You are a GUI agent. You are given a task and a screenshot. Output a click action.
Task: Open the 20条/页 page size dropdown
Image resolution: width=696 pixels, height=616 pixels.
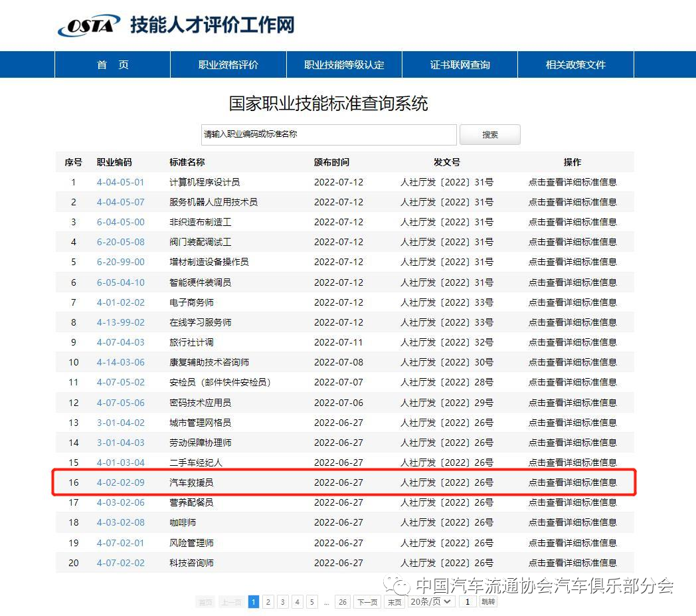tap(429, 601)
